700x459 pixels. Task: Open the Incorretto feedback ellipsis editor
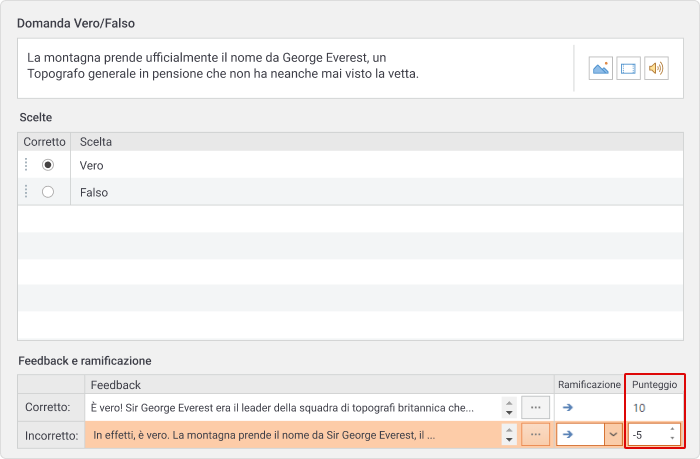click(535, 434)
